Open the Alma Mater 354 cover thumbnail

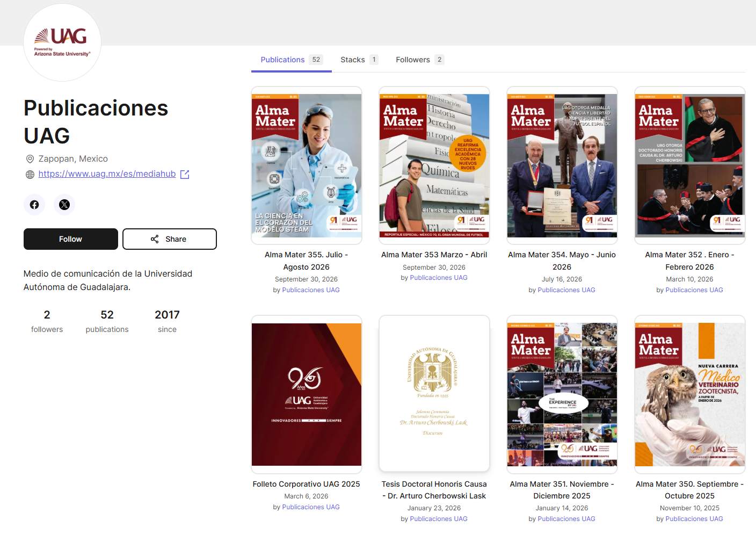562,165
